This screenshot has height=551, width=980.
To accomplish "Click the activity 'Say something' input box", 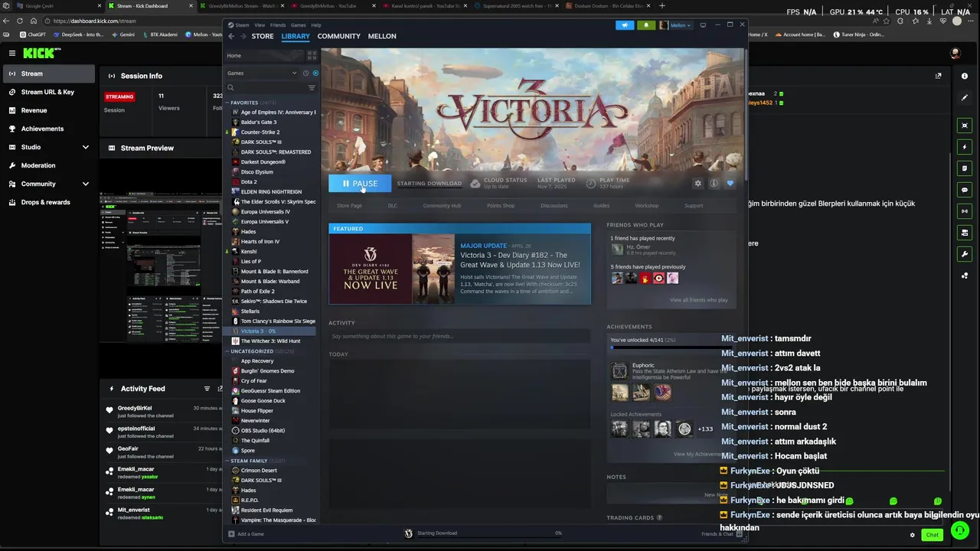I will (x=459, y=337).
